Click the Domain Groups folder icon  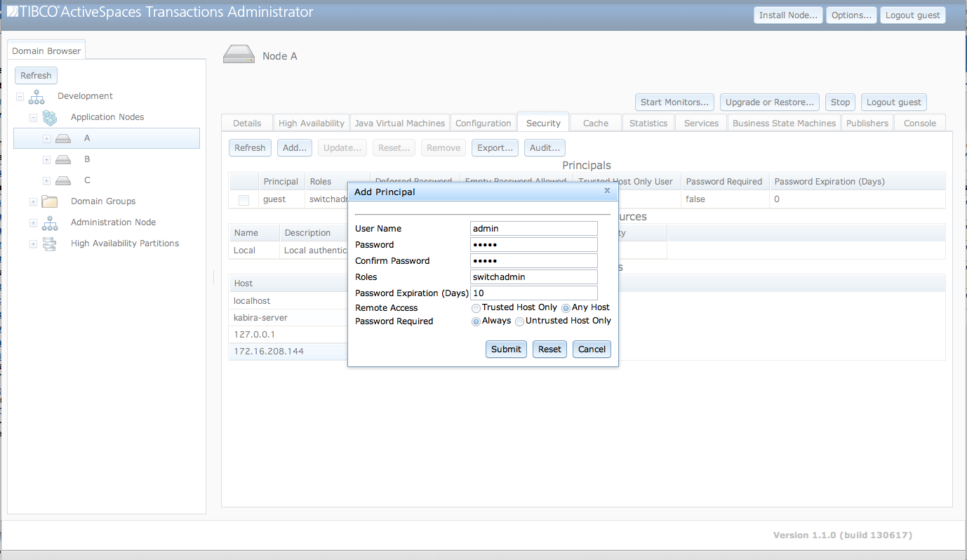(x=50, y=201)
